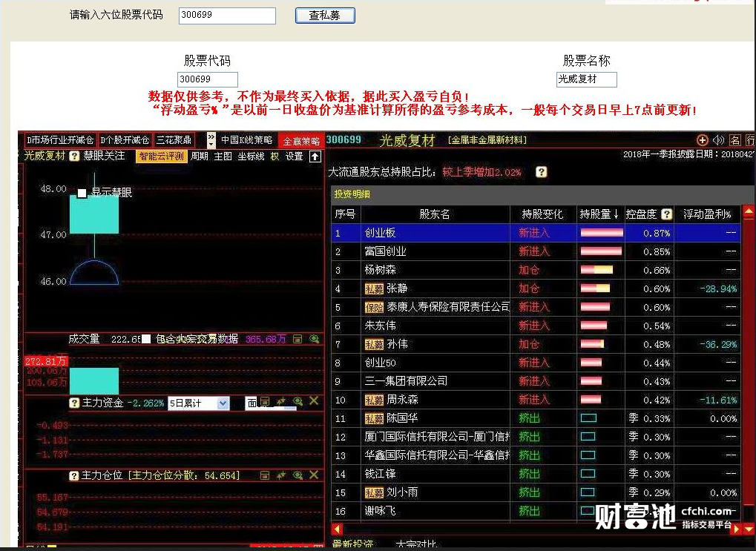Click the 股东名 column header
This screenshot has height=551, width=756.
435,214
